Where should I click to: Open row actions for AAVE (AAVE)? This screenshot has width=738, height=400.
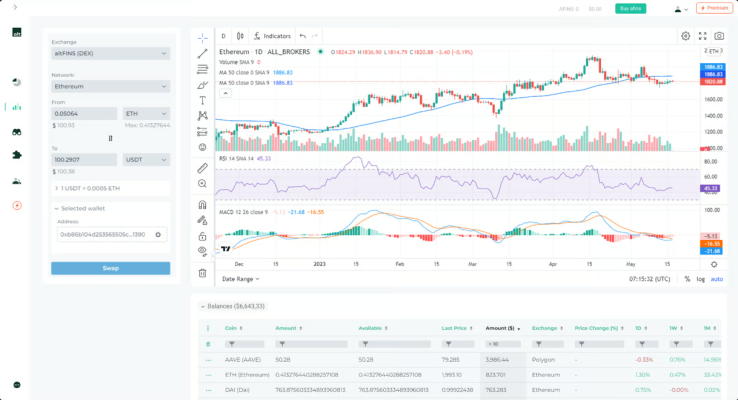(209, 360)
